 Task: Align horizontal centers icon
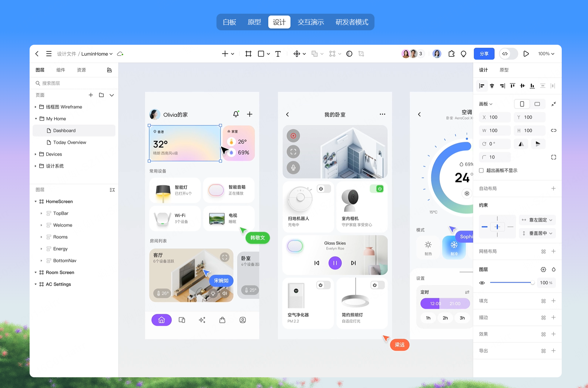pyautogui.click(x=492, y=86)
